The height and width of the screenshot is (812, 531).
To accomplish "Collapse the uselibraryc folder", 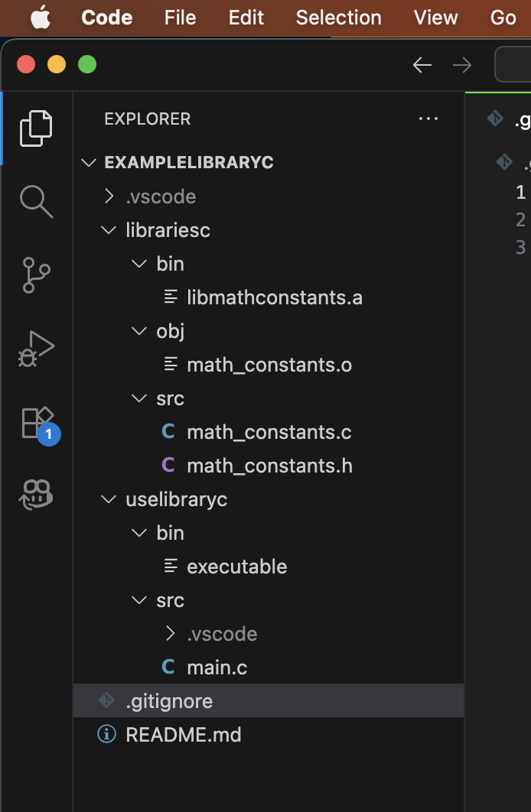I will (x=176, y=499).
